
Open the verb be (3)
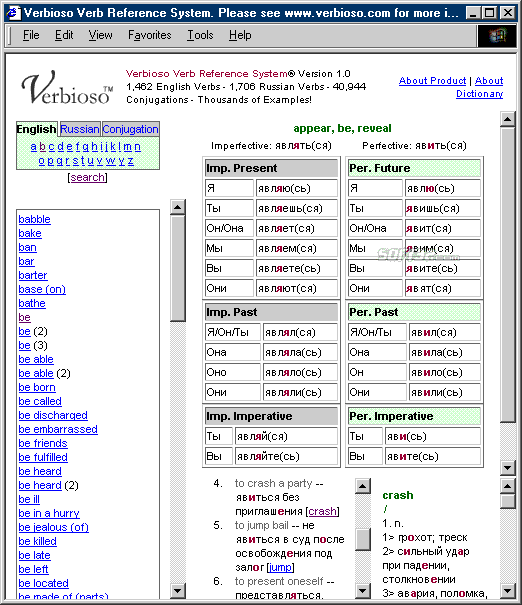tap(24, 345)
